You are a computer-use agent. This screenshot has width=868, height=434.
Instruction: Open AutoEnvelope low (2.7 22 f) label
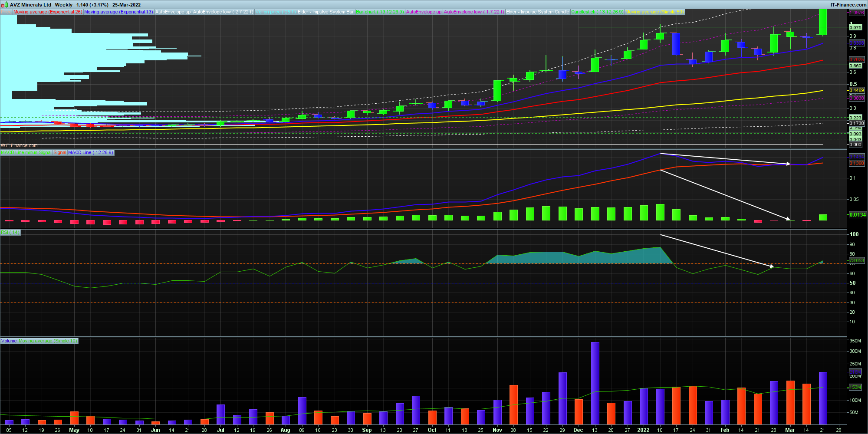[223, 12]
